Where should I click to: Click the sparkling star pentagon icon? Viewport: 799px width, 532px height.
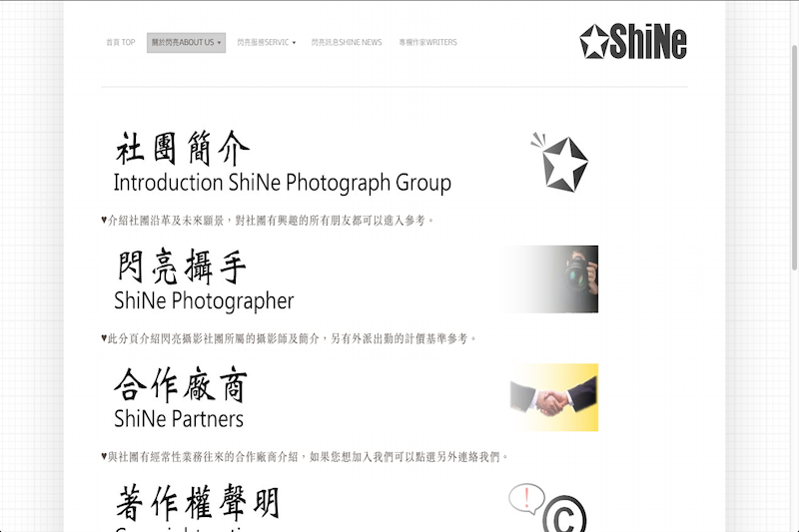pyautogui.click(x=560, y=163)
